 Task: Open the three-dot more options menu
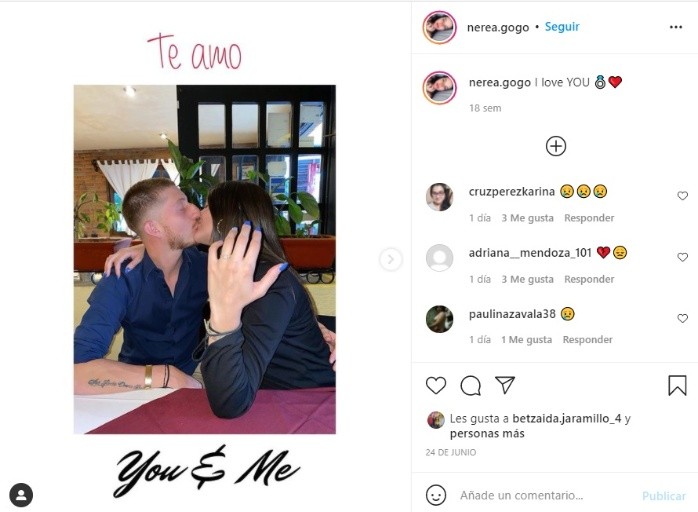pos(676,27)
